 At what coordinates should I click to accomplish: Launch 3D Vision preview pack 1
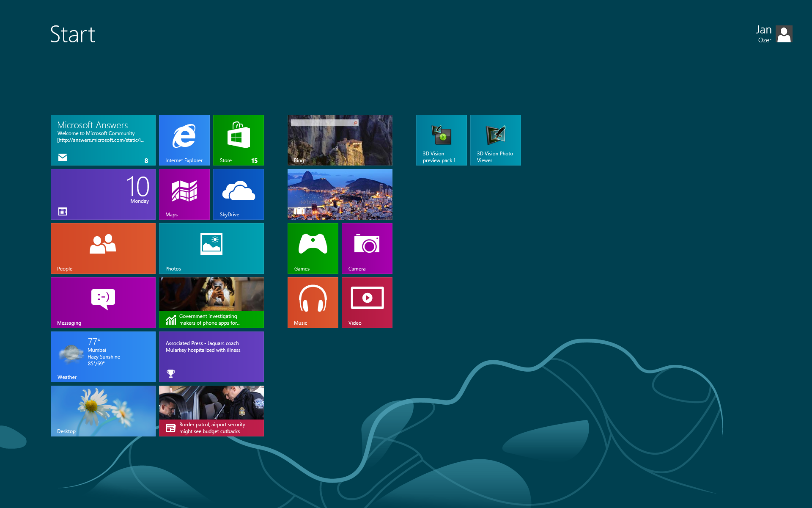(441, 140)
